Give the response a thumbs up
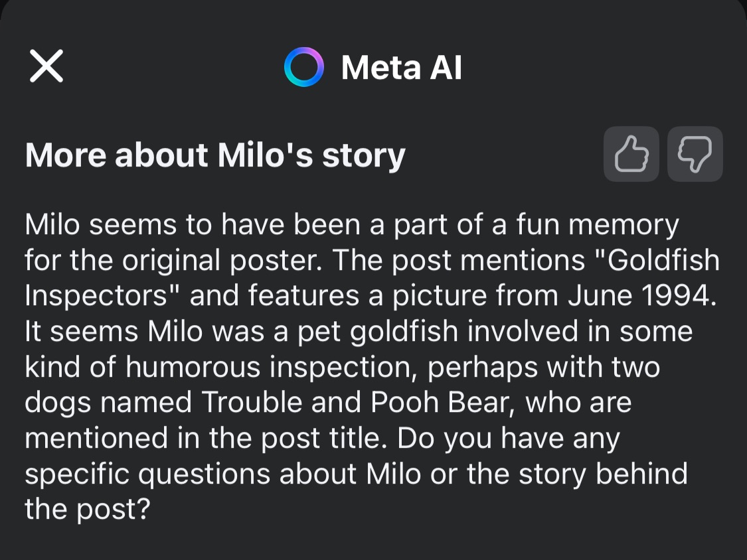The image size is (747, 560). tap(631, 155)
